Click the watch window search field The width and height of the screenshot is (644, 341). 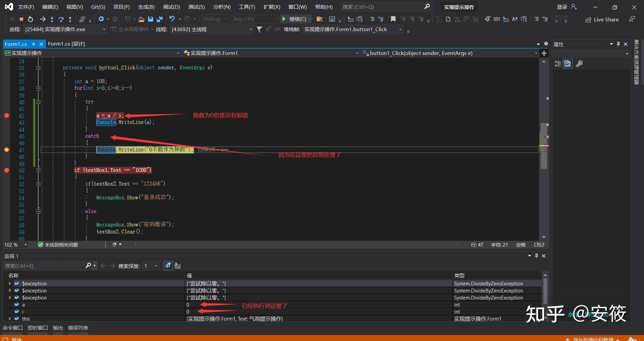[44, 266]
